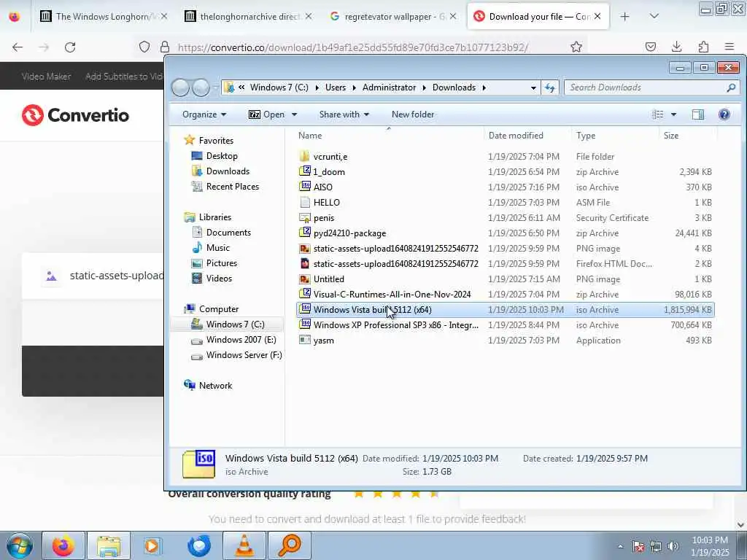This screenshot has width=747, height=560.
Task: Click the refresh button beside the address bar
Action: pos(550,87)
